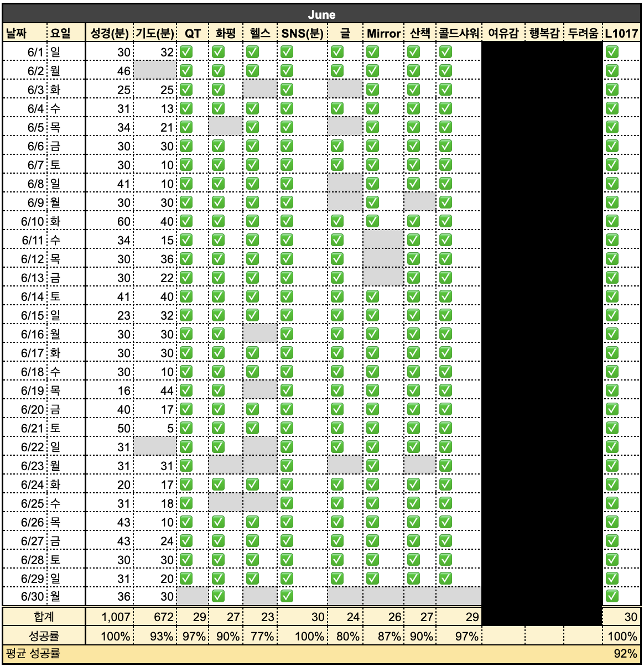The width and height of the screenshot is (644, 667).
Task: Click the 성경 total 1,007
Action: [110, 617]
